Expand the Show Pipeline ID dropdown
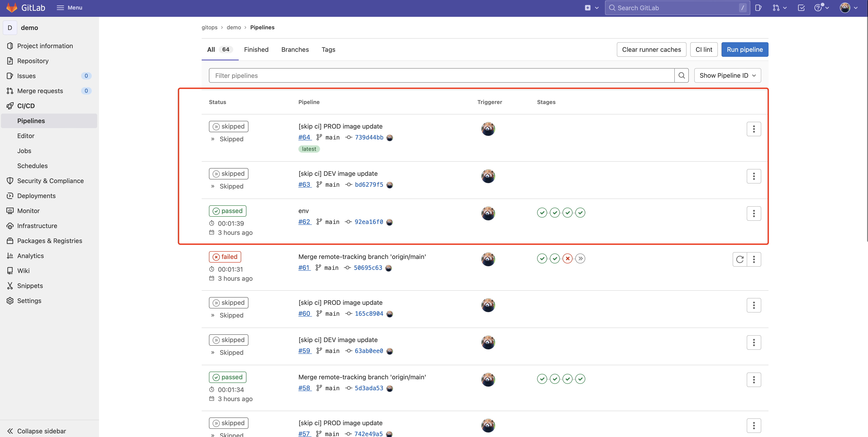The width and height of the screenshot is (868, 437). coord(727,75)
